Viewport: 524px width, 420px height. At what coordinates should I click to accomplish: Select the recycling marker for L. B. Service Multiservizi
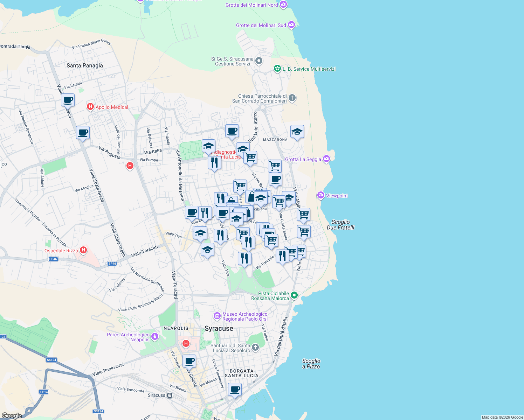[277, 69]
